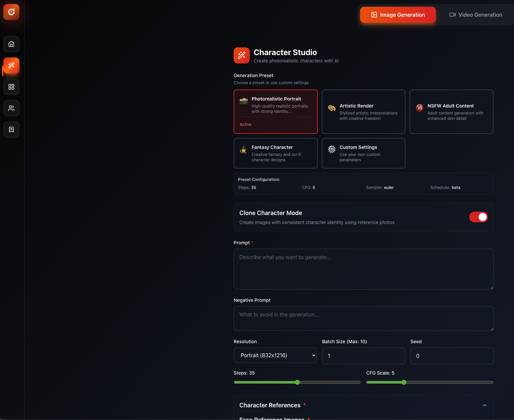Click inside the Negative Prompt text area
The height and width of the screenshot is (420, 514).
point(363,318)
